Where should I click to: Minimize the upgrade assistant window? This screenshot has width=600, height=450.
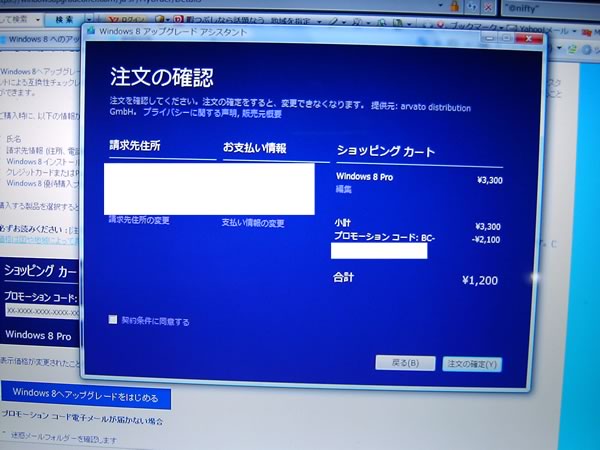pyautogui.click(x=489, y=38)
